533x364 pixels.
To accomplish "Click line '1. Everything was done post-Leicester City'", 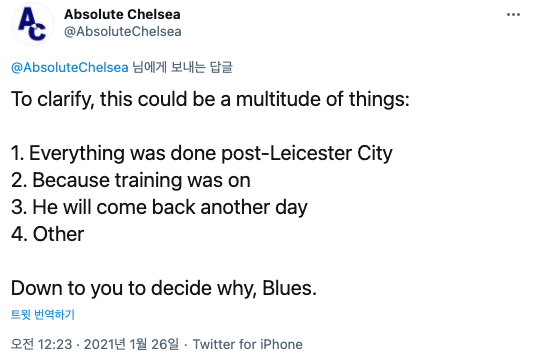I will pyautogui.click(x=202, y=153).
